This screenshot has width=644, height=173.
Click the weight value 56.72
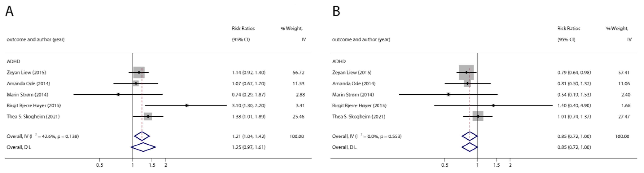pos(298,72)
